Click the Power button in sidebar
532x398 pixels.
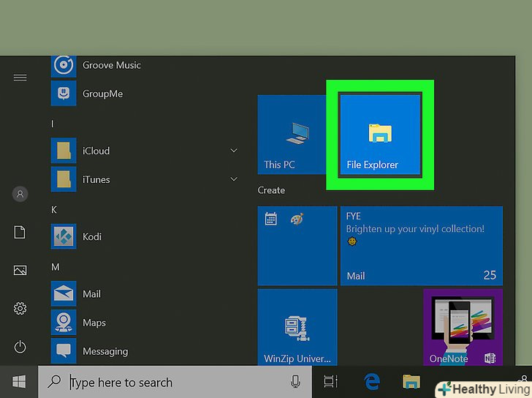(20, 347)
